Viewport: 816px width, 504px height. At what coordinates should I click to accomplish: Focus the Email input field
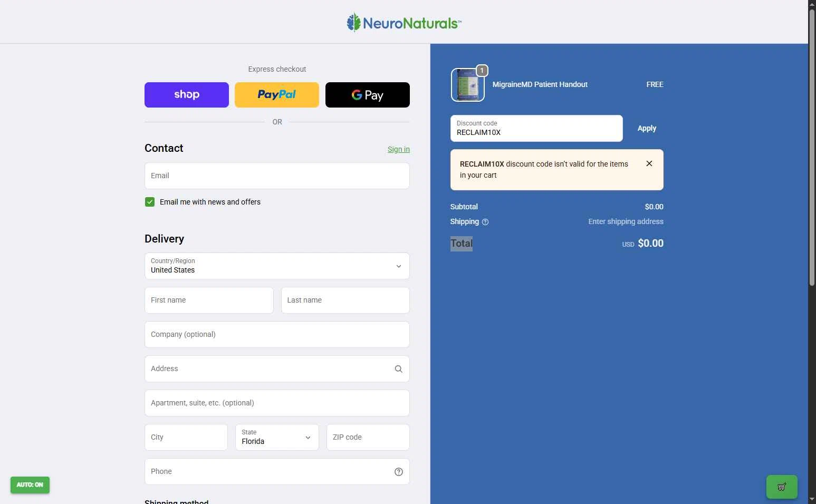pyautogui.click(x=277, y=176)
